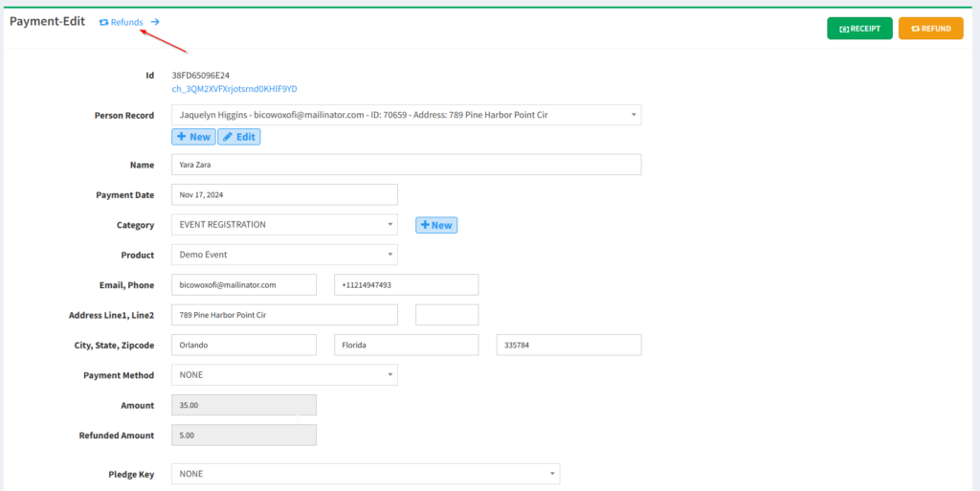Click New button under Person Record
This screenshot has width=980, height=491.
click(x=193, y=137)
